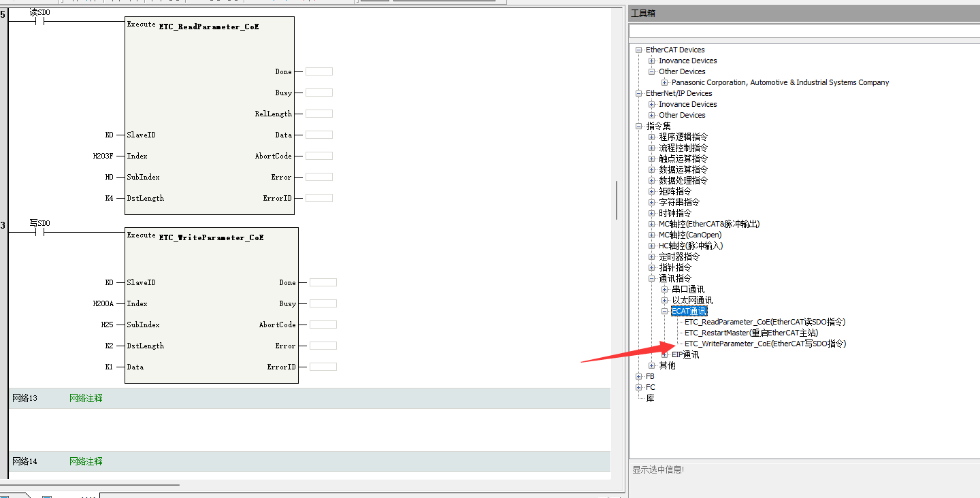
Task: Select ETC_WriteParameter_CoE instruction in toolbox
Action: click(766, 344)
